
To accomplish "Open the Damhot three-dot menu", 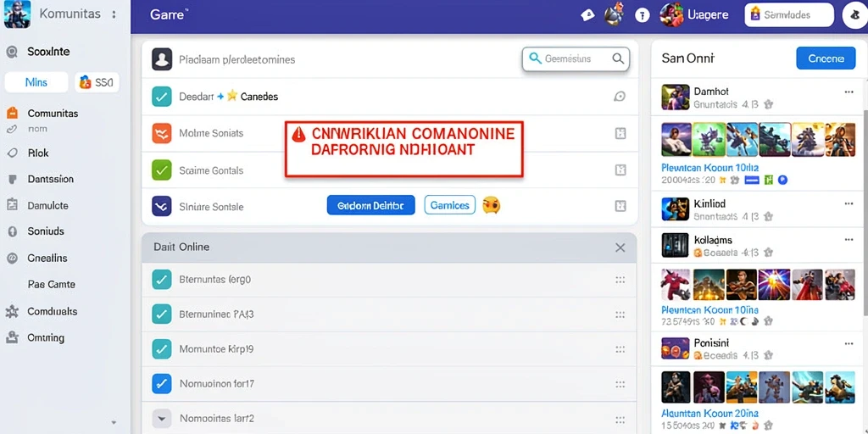I will tap(849, 92).
